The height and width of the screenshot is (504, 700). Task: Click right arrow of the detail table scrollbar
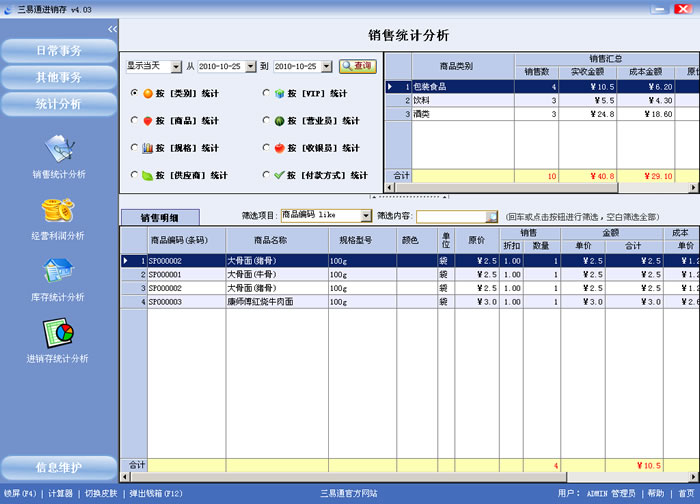pos(694,477)
